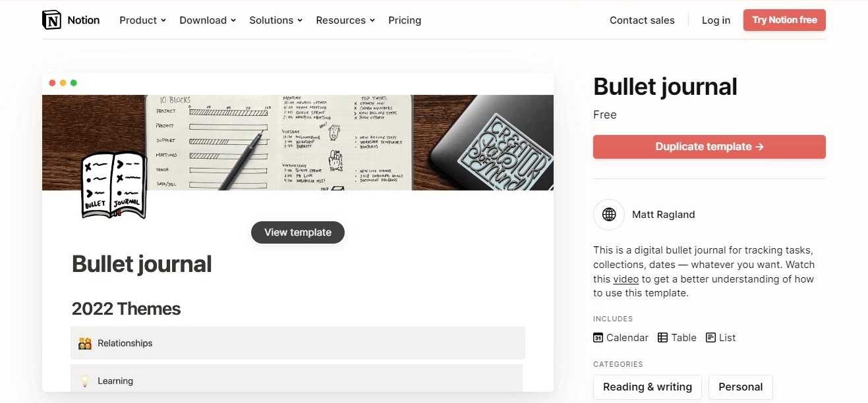This screenshot has width=868, height=403.
Task: Expand the Product dropdown
Action: click(141, 20)
